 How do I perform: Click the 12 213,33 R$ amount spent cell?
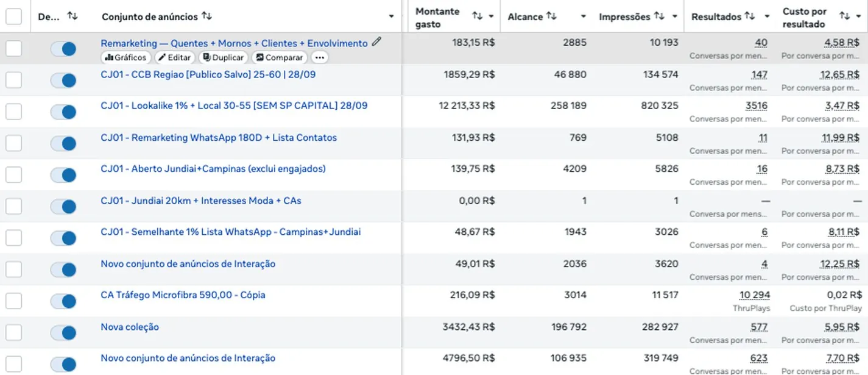[x=467, y=105]
